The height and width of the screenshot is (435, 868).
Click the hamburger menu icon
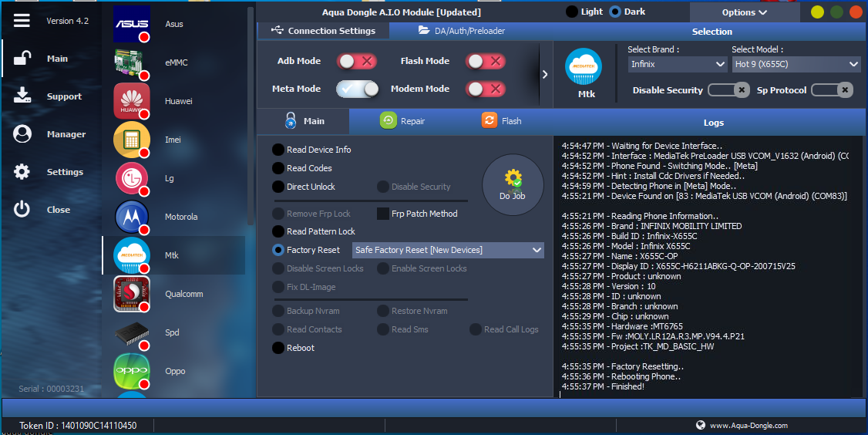tap(22, 21)
